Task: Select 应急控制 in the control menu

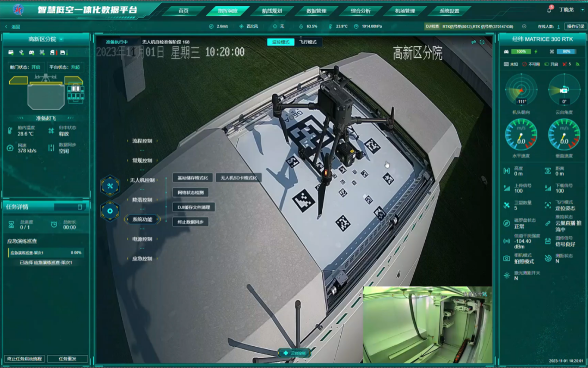Action: pyautogui.click(x=142, y=259)
